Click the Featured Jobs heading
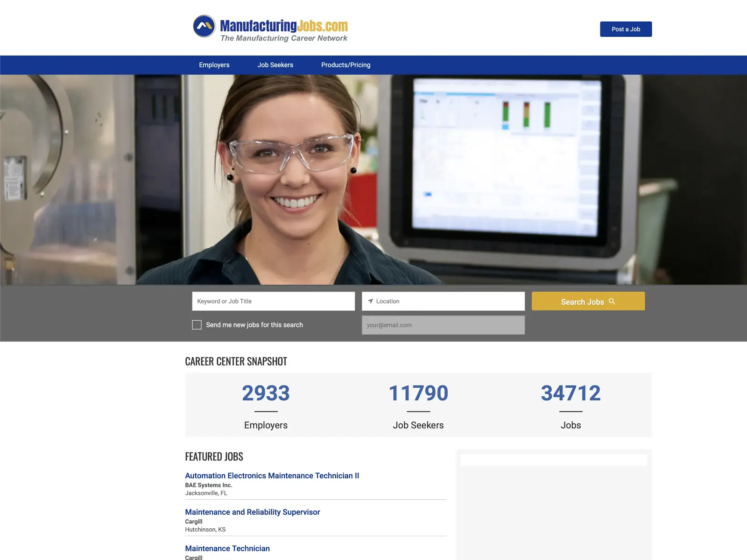The width and height of the screenshot is (747, 560). (x=214, y=456)
